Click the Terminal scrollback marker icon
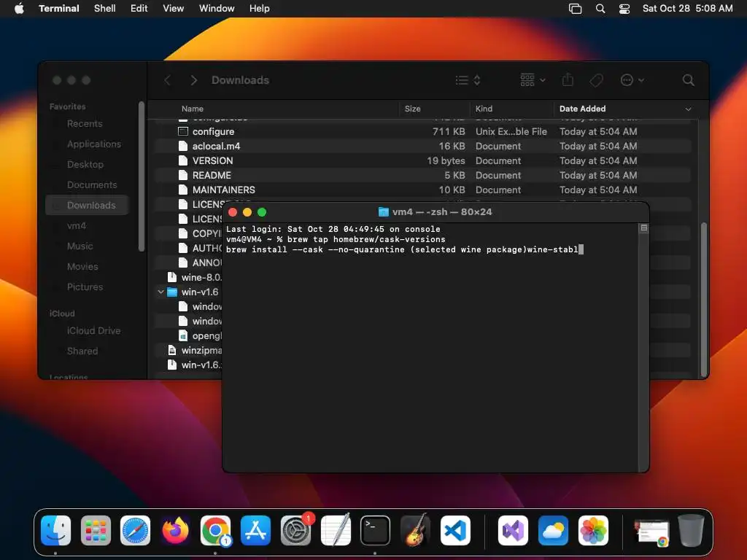The width and height of the screenshot is (747, 560). (643, 228)
